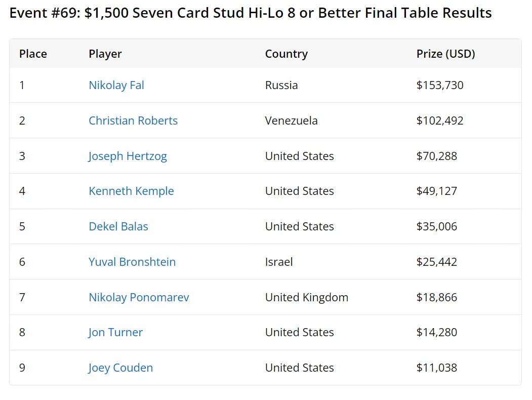Click the Player column header
Viewport: 532px width, 400px height.
coord(105,54)
